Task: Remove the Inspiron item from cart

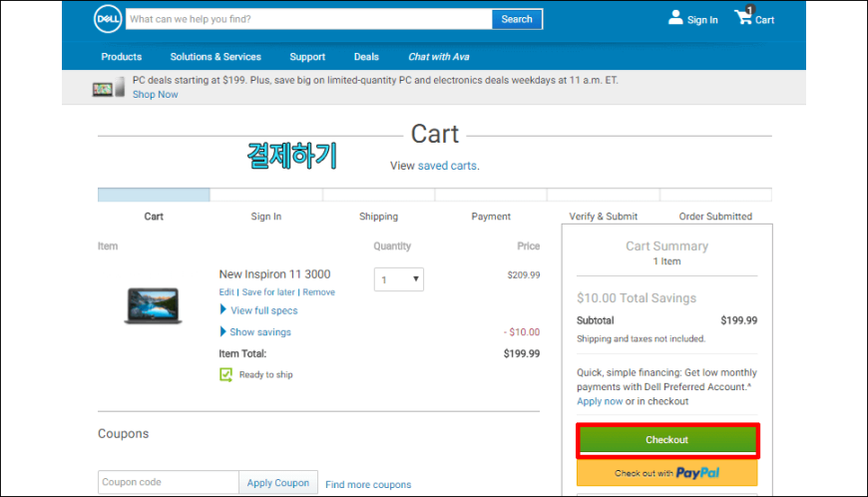Action: (319, 292)
